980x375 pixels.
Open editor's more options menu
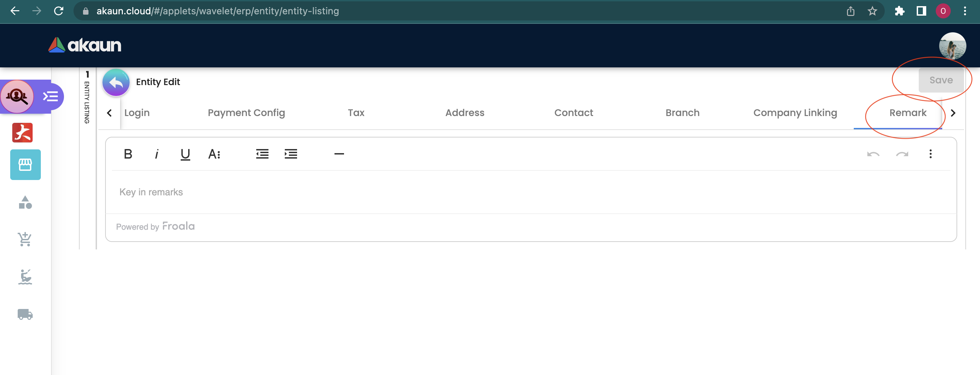coord(930,154)
